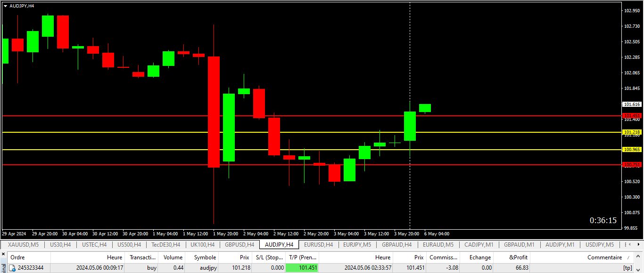
Task: Click the 99.855 price scale value
Action: point(632,228)
